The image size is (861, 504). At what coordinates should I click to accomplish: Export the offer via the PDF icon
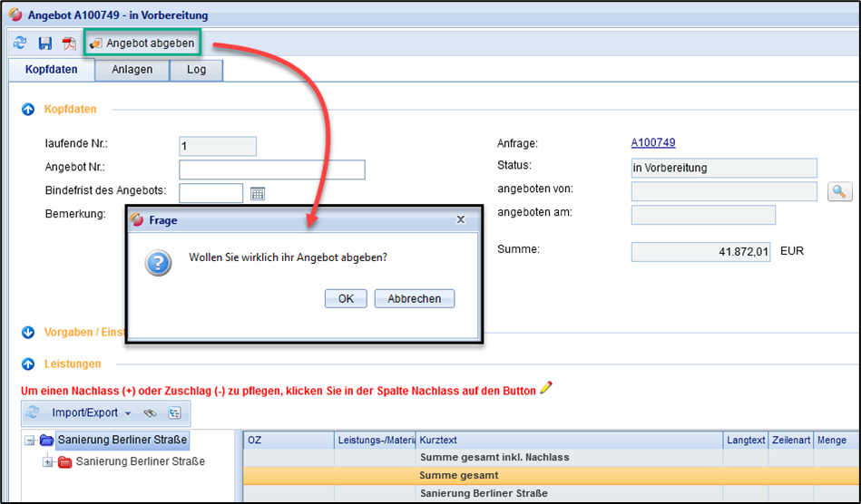click(x=69, y=44)
